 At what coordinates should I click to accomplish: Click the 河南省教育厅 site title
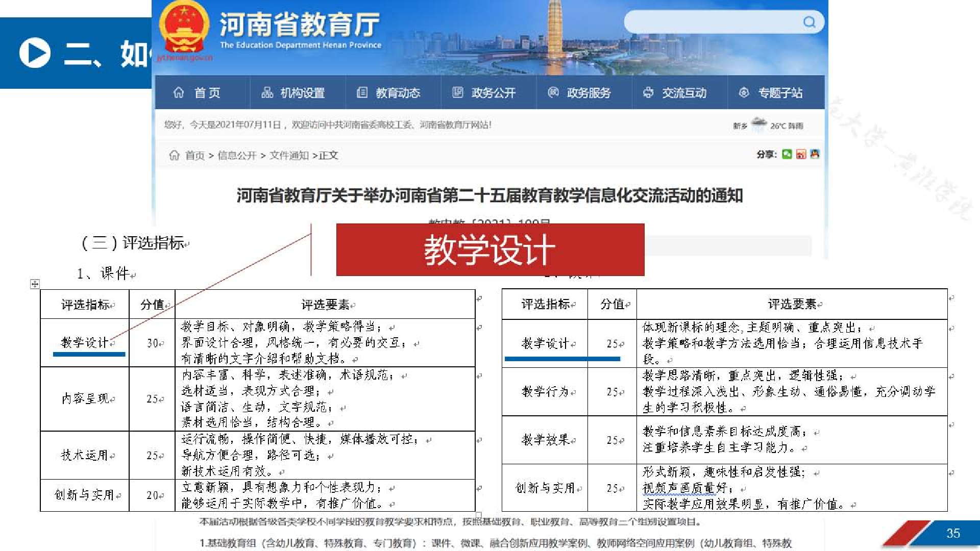pos(300,24)
